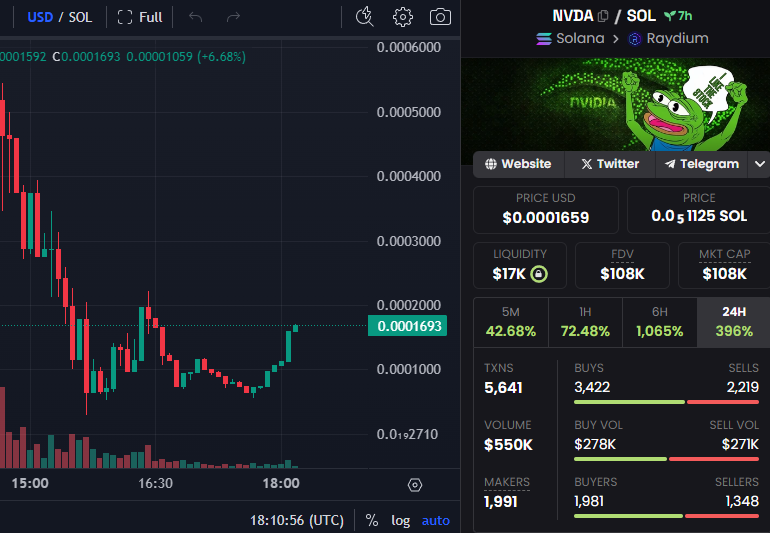Click the FDV $108K box
Screen dimensions: 770x533
point(622,265)
